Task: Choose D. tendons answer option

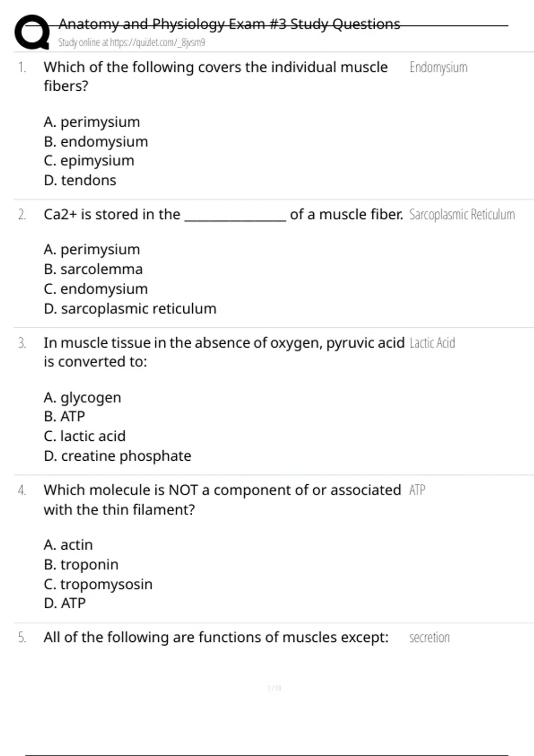Action: point(80,180)
